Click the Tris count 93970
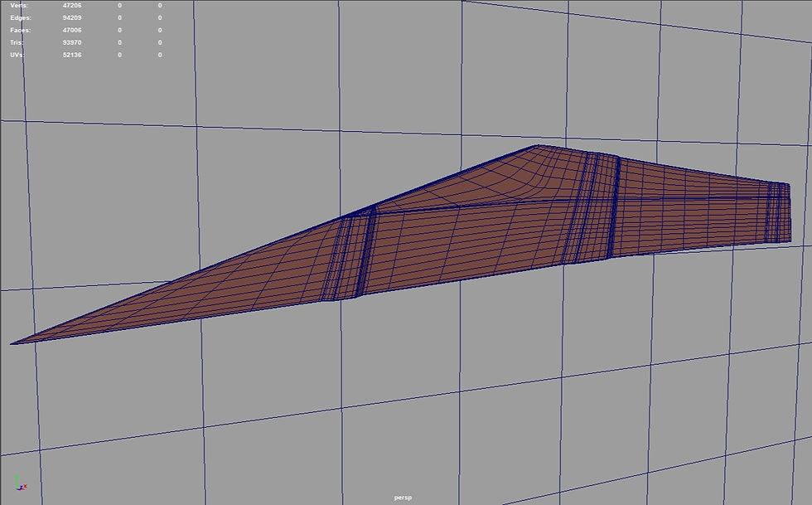The height and width of the screenshot is (505, 812). [x=72, y=42]
